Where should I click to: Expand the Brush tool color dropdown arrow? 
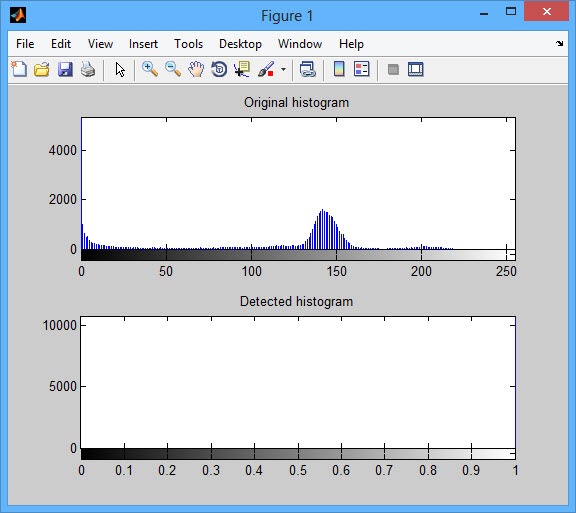283,69
